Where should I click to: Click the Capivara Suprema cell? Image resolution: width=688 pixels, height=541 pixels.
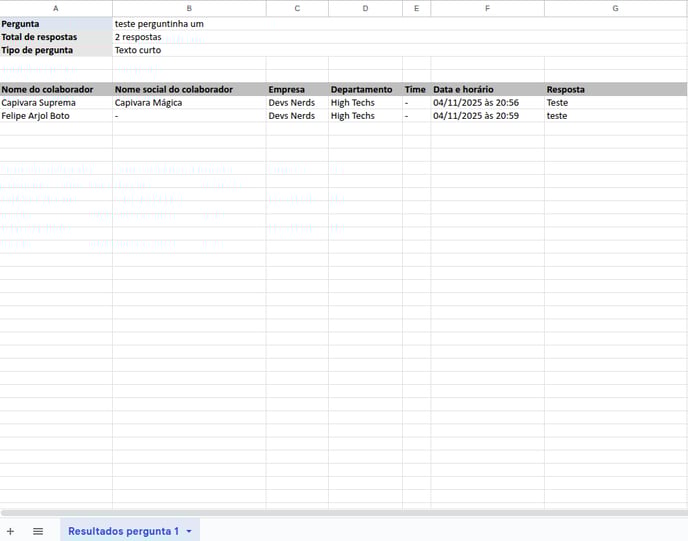pos(55,102)
